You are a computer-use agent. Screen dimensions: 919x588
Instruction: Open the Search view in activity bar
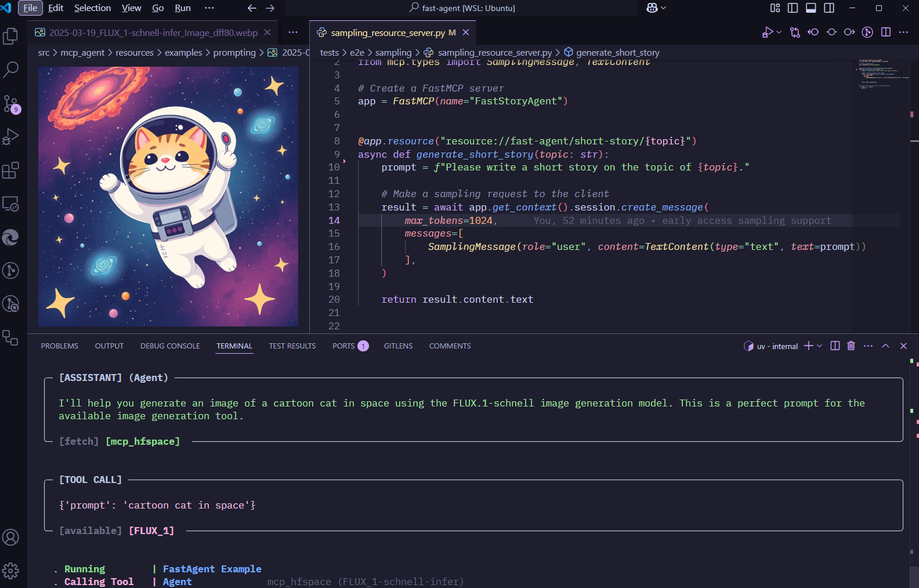click(10, 70)
